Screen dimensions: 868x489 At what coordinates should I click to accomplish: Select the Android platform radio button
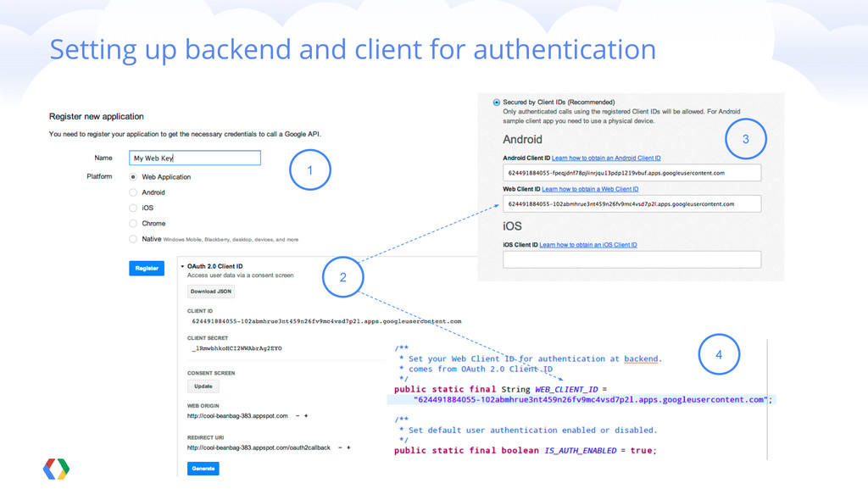pyautogui.click(x=133, y=192)
